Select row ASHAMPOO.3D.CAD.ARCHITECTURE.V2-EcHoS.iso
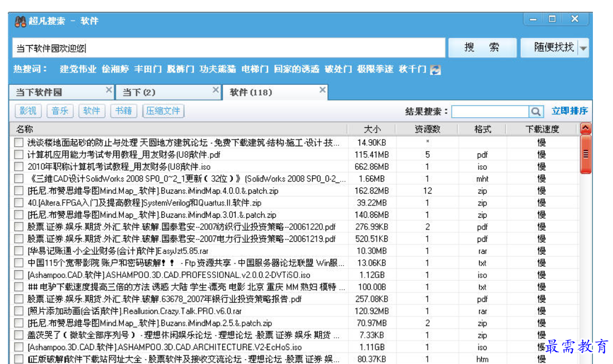 coord(295,347)
